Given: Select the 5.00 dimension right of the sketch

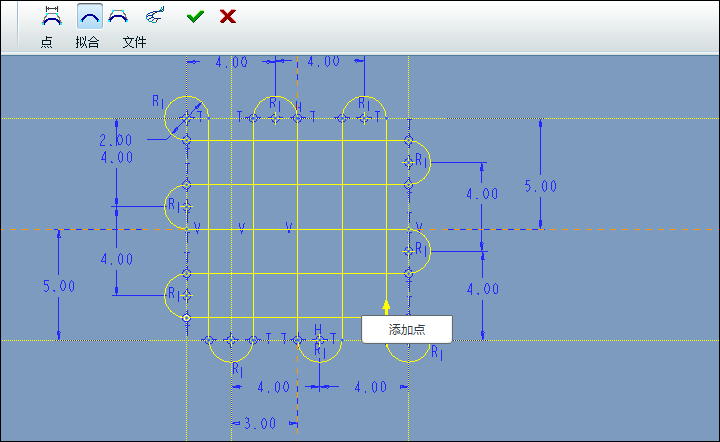Looking at the screenshot, I should pyautogui.click(x=540, y=186).
